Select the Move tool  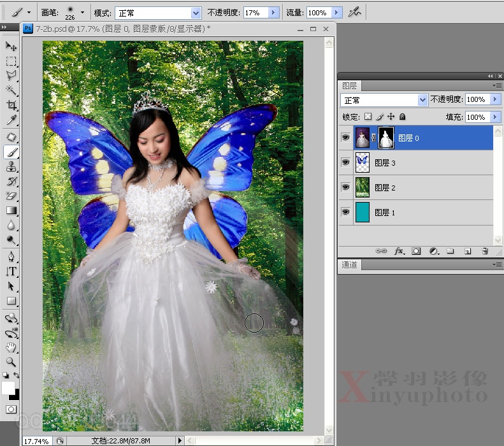[11, 47]
